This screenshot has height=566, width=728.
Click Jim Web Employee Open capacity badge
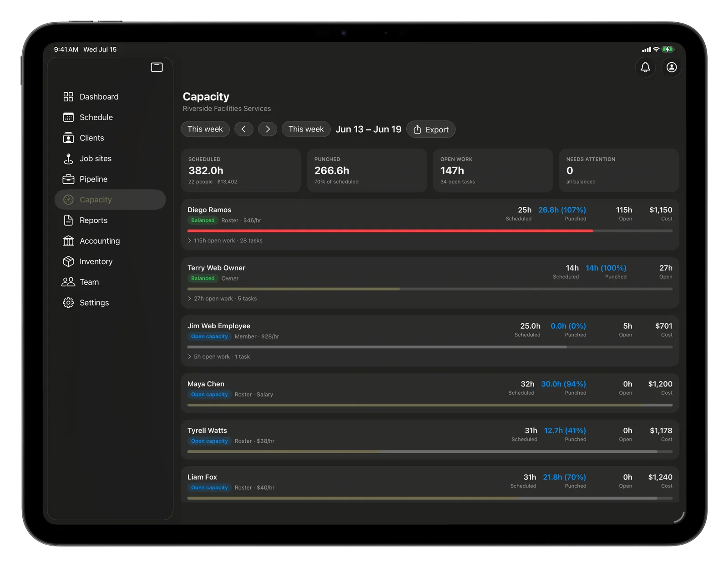point(209,337)
